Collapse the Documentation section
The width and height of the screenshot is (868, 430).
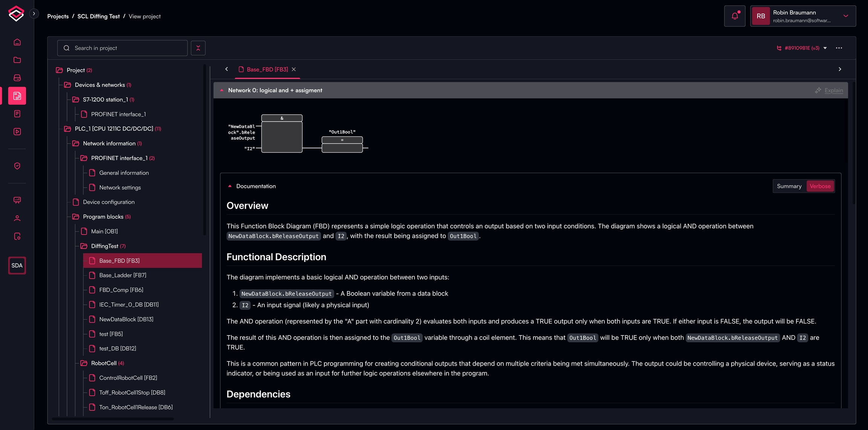click(x=230, y=186)
